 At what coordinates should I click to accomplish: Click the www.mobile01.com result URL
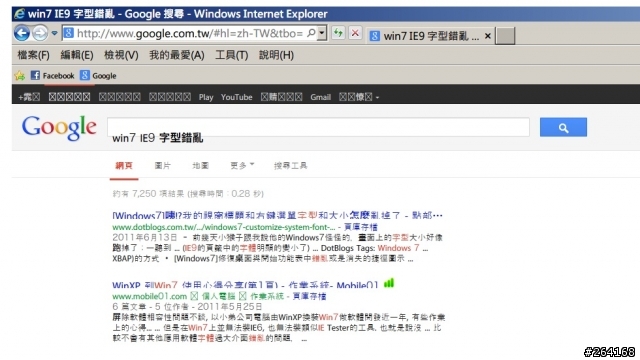click(x=149, y=296)
